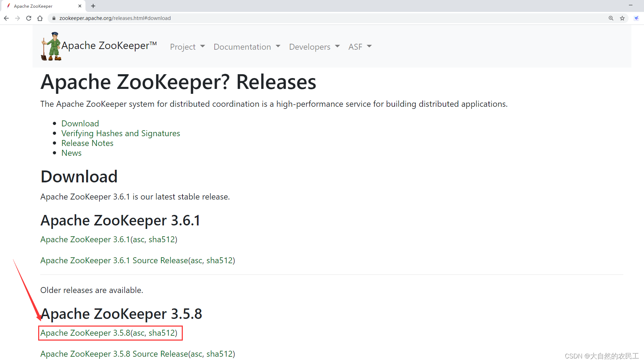The height and width of the screenshot is (363, 644).
Task: Open the ASF menu
Action: click(359, 47)
